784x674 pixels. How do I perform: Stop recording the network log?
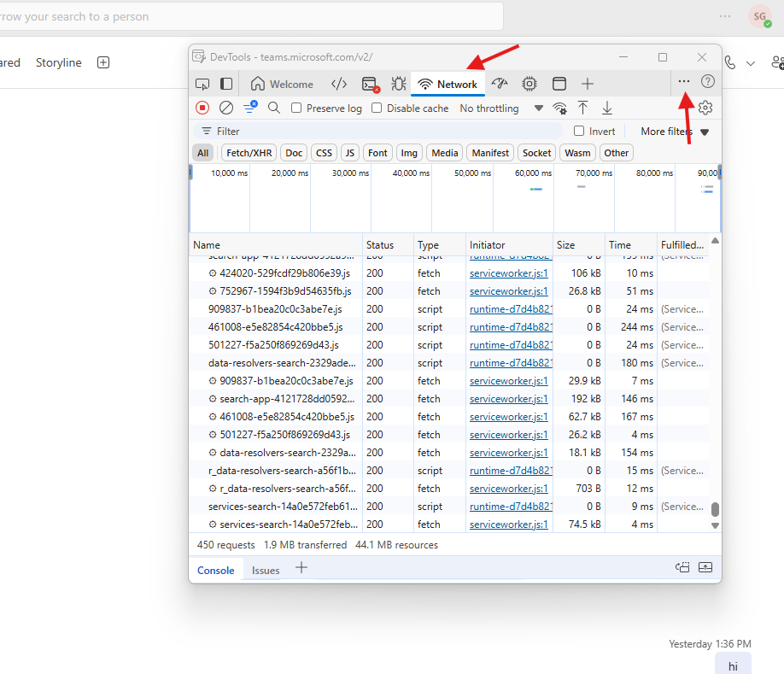202,108
